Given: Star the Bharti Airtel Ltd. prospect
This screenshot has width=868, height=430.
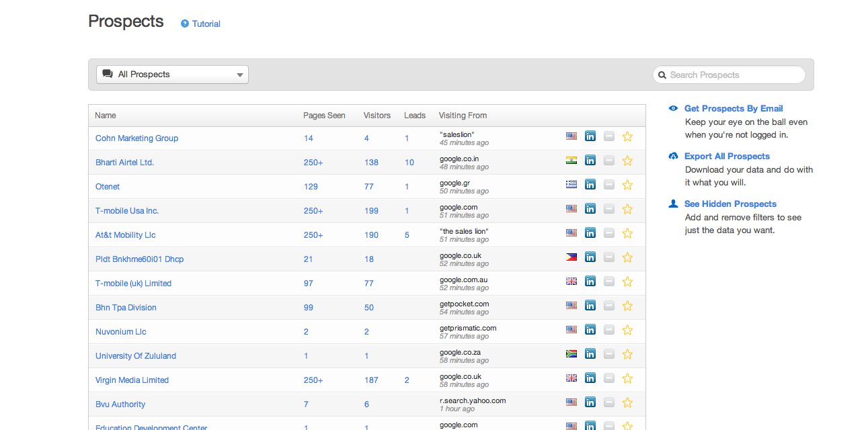Looking at the screenshot, I should coord(627,161).
